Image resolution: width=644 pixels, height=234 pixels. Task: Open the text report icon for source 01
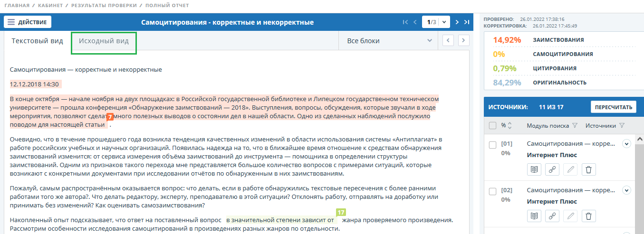(534, 169)
